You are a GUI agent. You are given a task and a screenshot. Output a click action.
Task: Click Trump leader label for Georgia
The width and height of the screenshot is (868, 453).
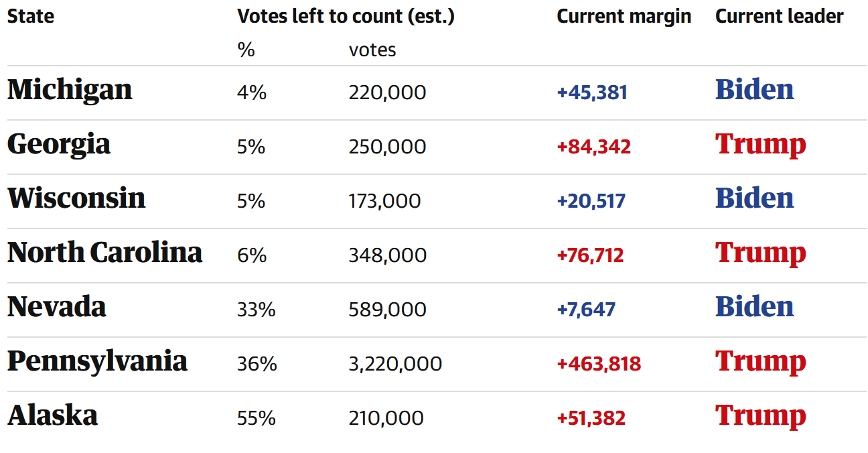click(760, 145)
